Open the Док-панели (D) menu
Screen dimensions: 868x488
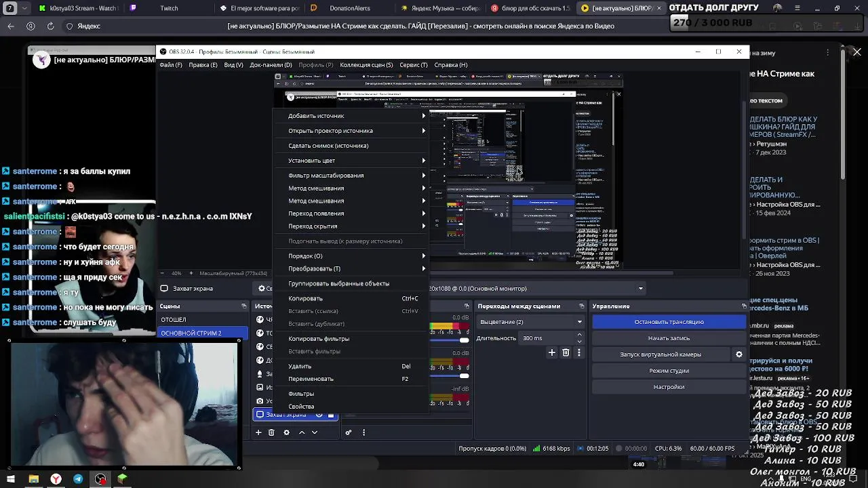tap(271, 65)
